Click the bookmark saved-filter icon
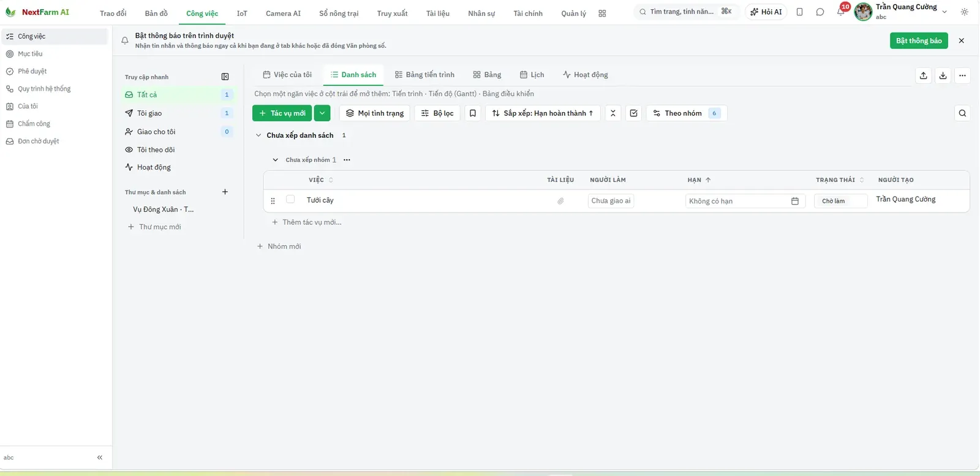Viewport: 980px width, 476px height. [x=473, y=113]
